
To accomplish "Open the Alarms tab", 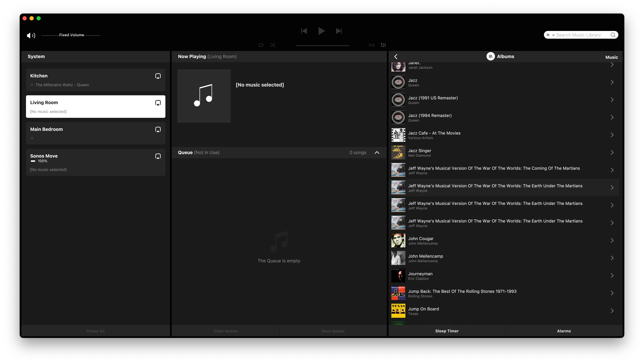I will pyautogui.click(x=564, y=331).
